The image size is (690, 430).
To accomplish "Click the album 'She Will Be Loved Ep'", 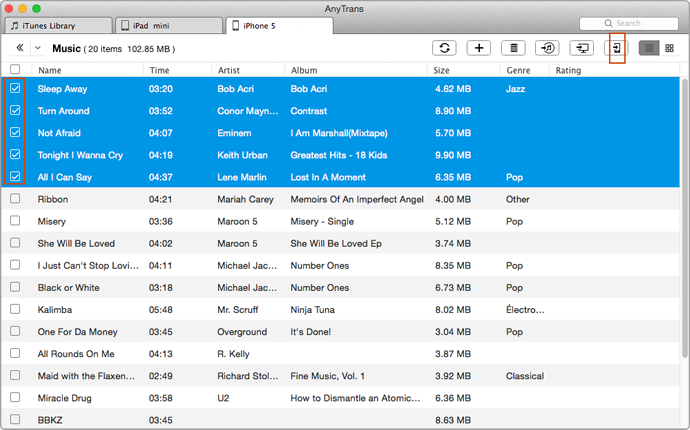I will tap(336, 243).
